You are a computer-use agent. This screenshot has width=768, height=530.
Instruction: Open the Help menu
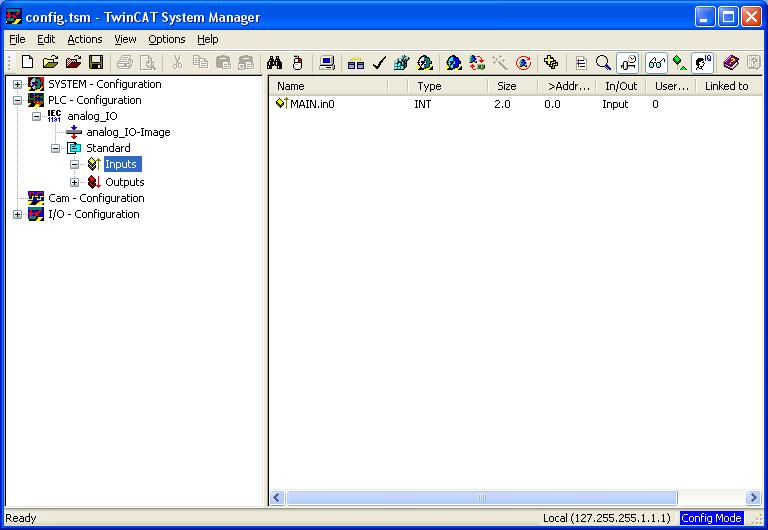208,39
